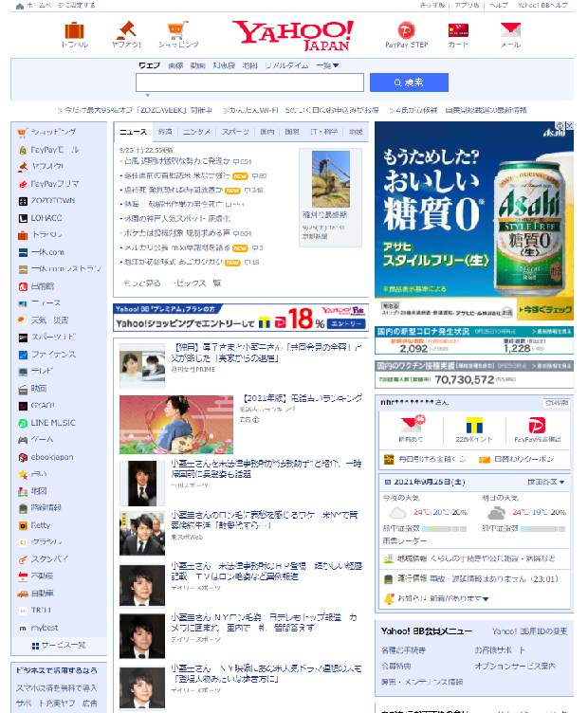The height and width of the screenshot is (713, 588).
Task: Open もっと見る link under news list
Action: pos(142,283)
